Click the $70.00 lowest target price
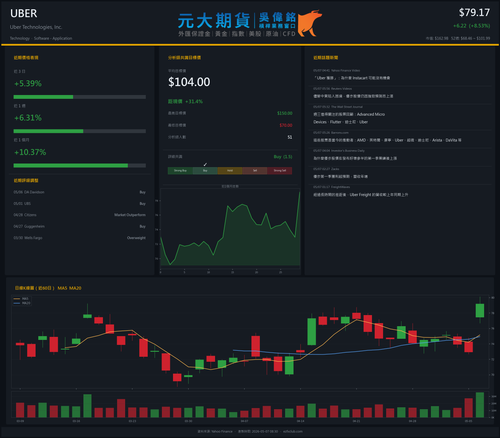Screen dimensions: 500x438 click(x=286, y=125)
